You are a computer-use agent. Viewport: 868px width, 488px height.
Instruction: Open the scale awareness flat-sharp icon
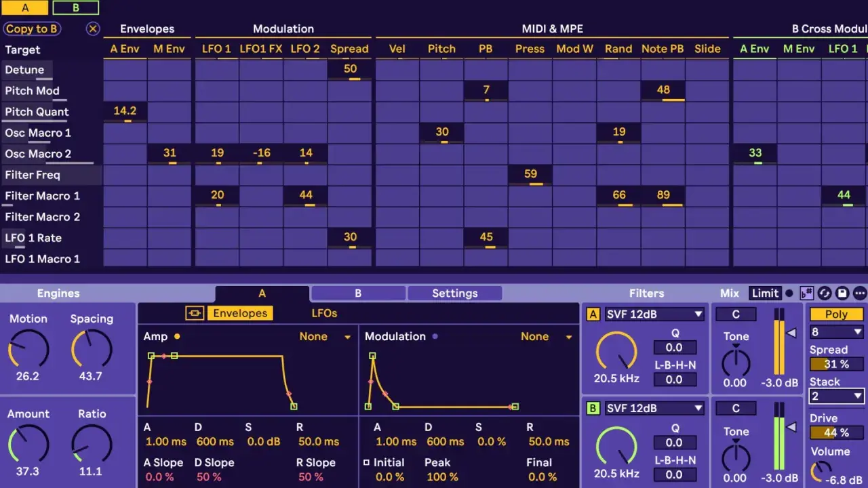click(806, 293)
